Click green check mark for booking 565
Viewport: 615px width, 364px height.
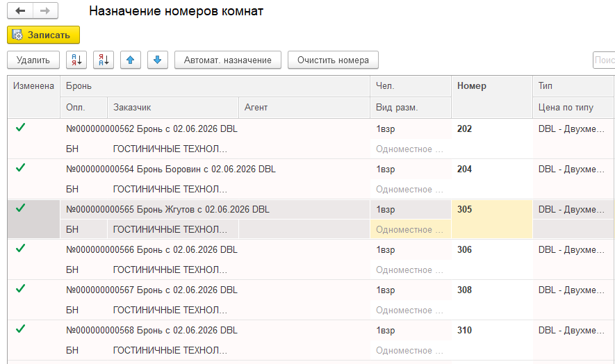coord(20,208)
